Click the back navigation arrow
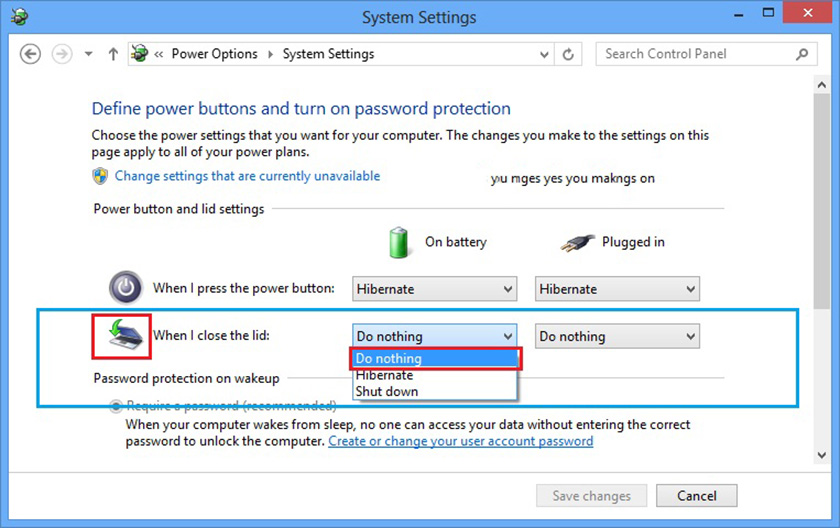The width and height of the screenshot is (840, 528). click(x=30, y=54)
